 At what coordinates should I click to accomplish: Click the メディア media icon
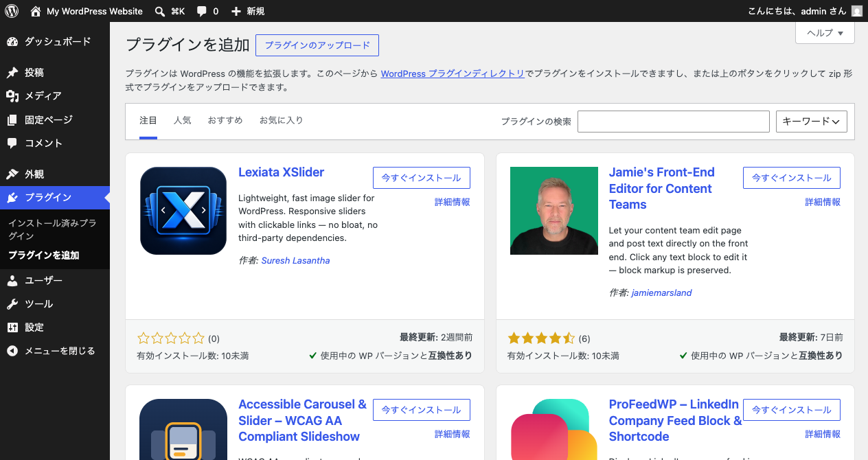[x=12, y=96]
